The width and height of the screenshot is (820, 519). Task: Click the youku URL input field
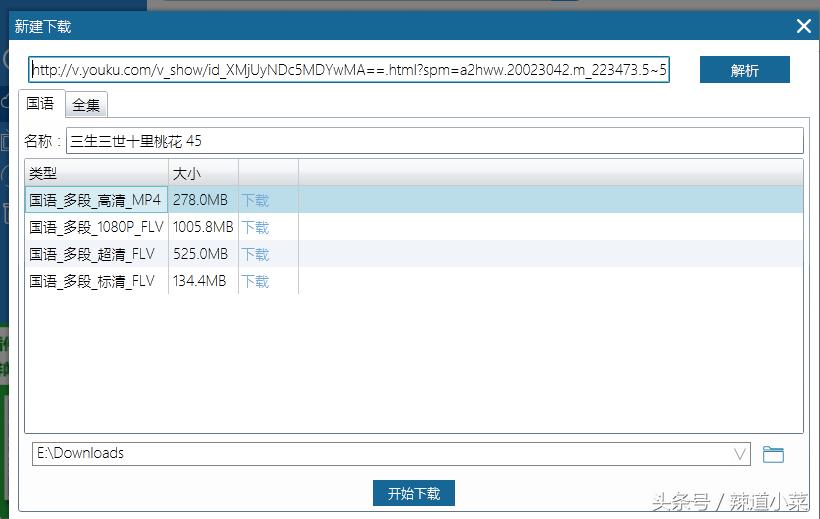click(x=349, y=70)
